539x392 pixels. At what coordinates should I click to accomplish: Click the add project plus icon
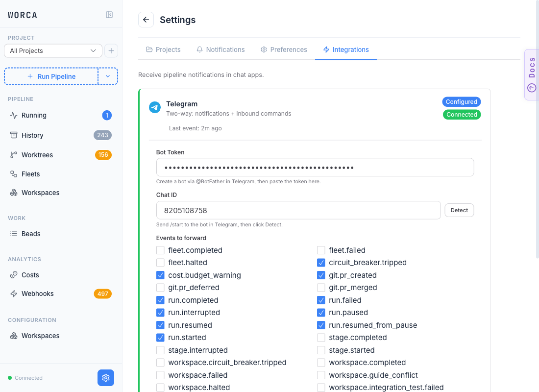[x=111, y=51]
